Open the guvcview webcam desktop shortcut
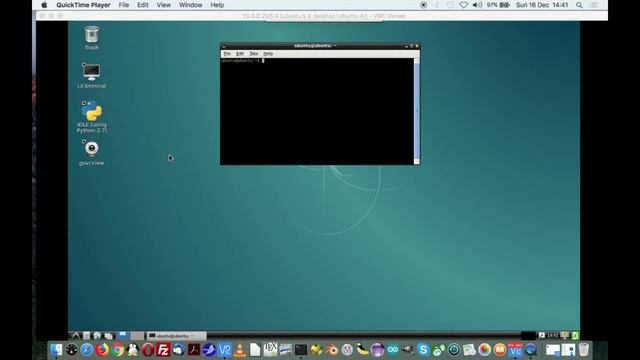Image resolution: width=640 pixels, height=360 pixels. coord(91,153)
